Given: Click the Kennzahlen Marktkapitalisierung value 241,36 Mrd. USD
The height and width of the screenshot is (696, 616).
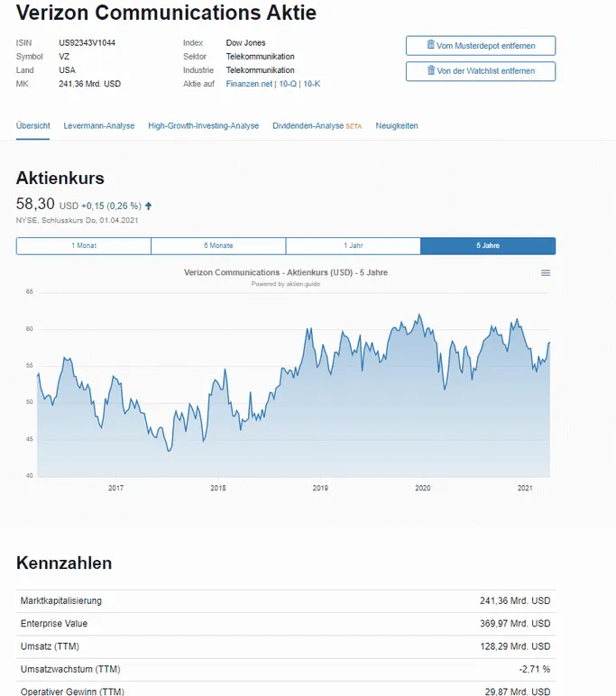Looking at the screenshot, I should click(x=515, y=601).
